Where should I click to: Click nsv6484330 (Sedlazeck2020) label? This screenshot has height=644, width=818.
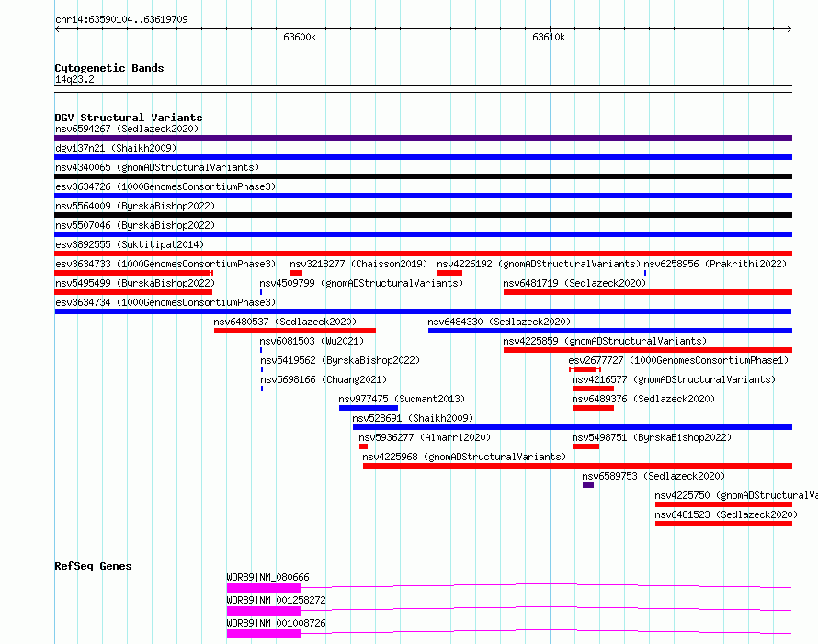(499, 322)
